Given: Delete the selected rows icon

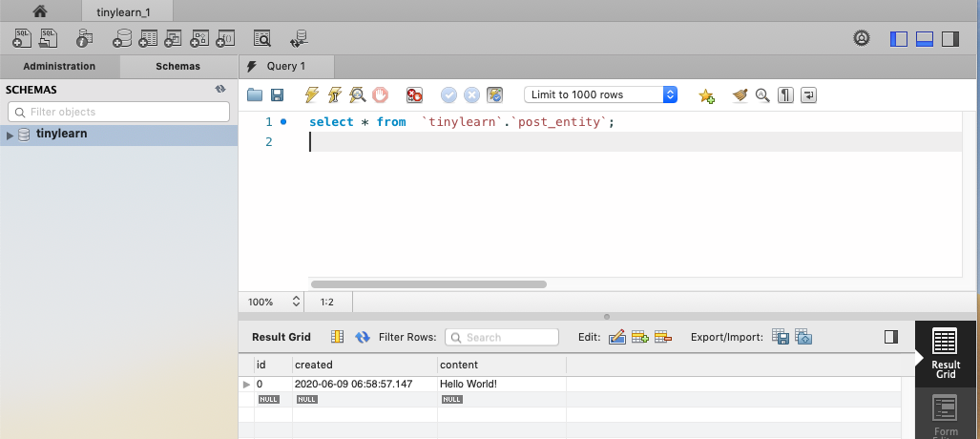Looking at the screenshot, I should click(663, 337).
